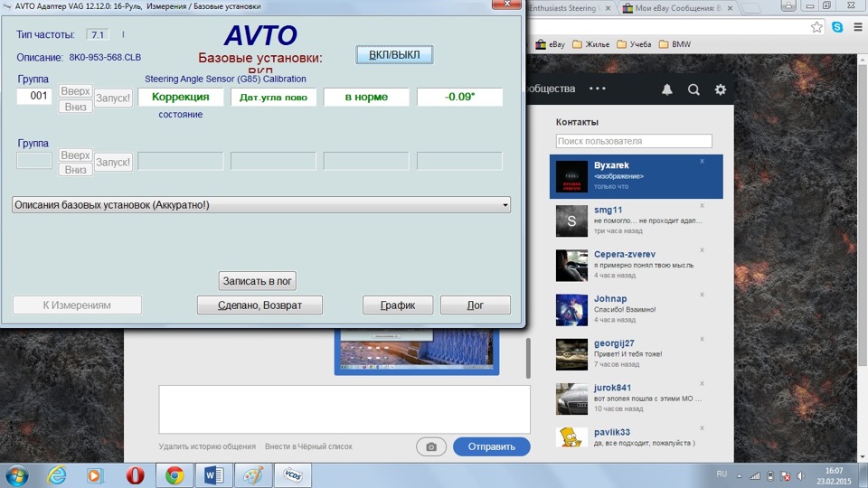The image size is (868, 488).
Task: Click the volume speaker tray icon
Action: (x=800, y=476)
